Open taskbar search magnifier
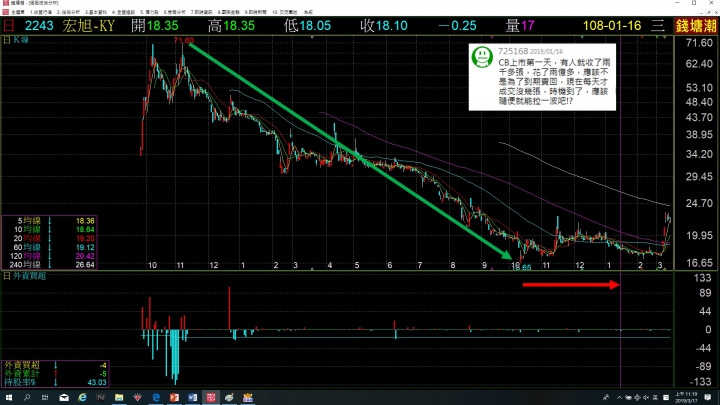The image size is (720, 405). pyautogui.click(x=27, y=397)
